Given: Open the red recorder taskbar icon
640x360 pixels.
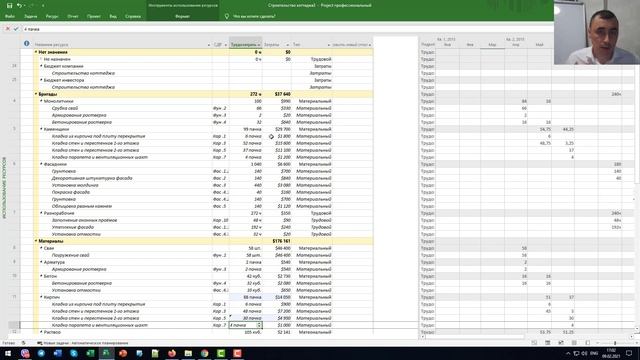Looking at the screenshot, I should (x=237, y=353).
